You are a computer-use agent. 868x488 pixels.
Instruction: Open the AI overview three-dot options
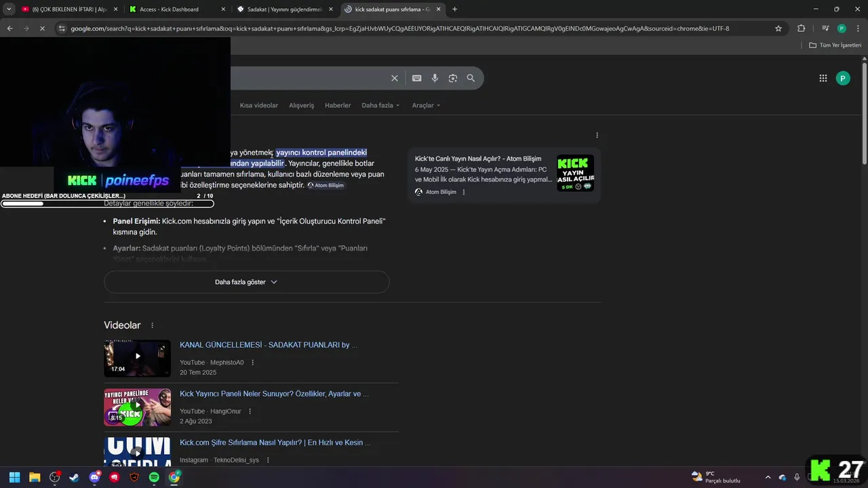point(597,136)
